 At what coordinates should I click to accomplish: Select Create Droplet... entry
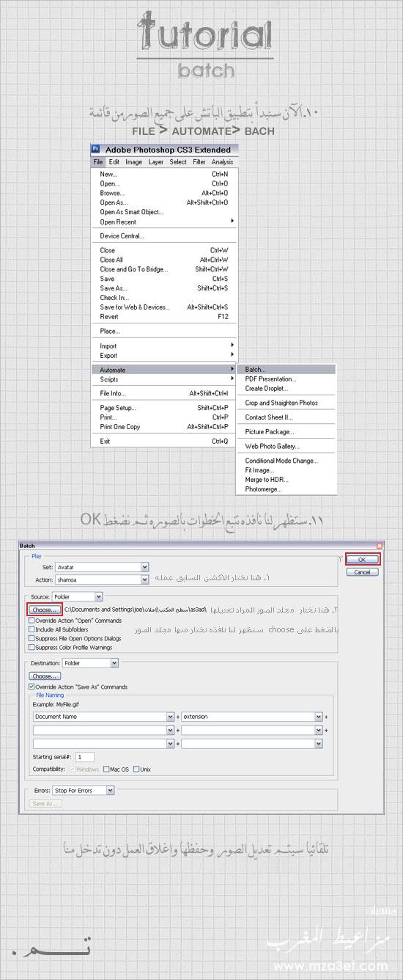(x=286, y=389)
